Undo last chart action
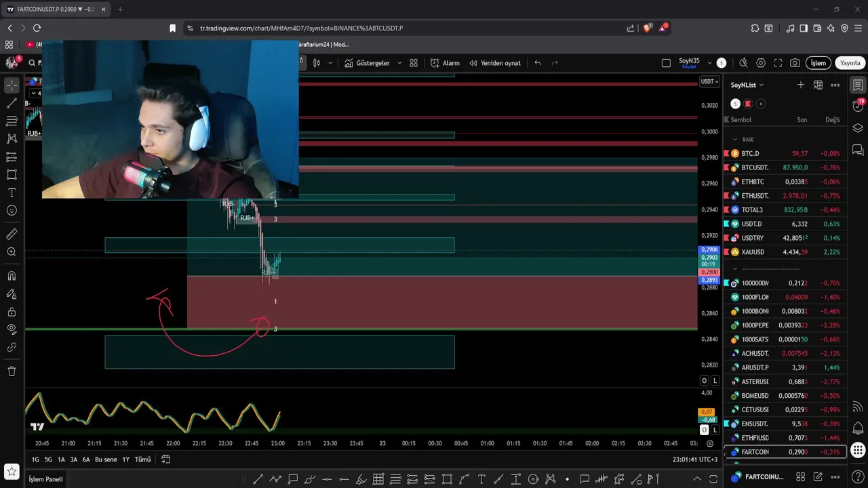Screen dimensions: 868x488 tap(538, 63)
